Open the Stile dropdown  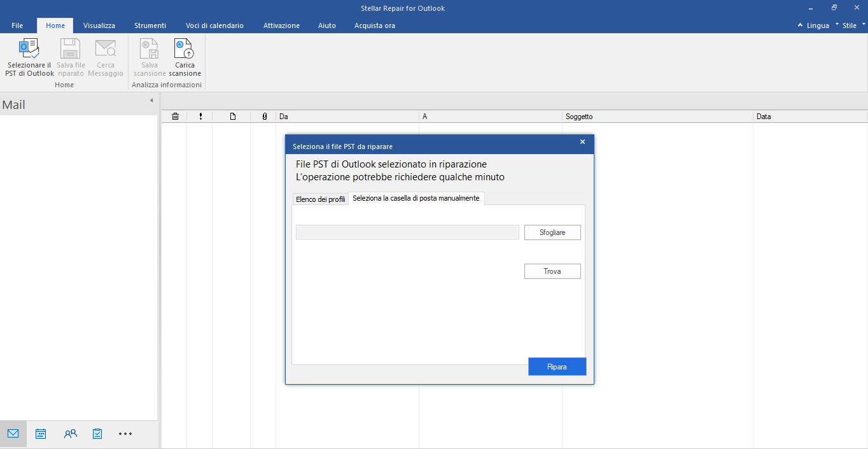coord(853,25)
